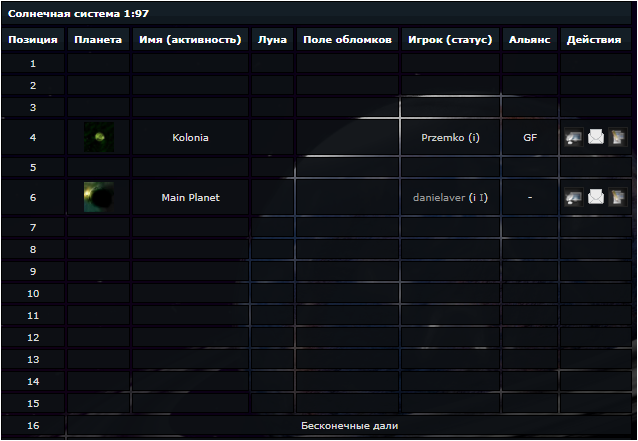
Task: Click the Игрок (статус) column header
Action: 450,39
